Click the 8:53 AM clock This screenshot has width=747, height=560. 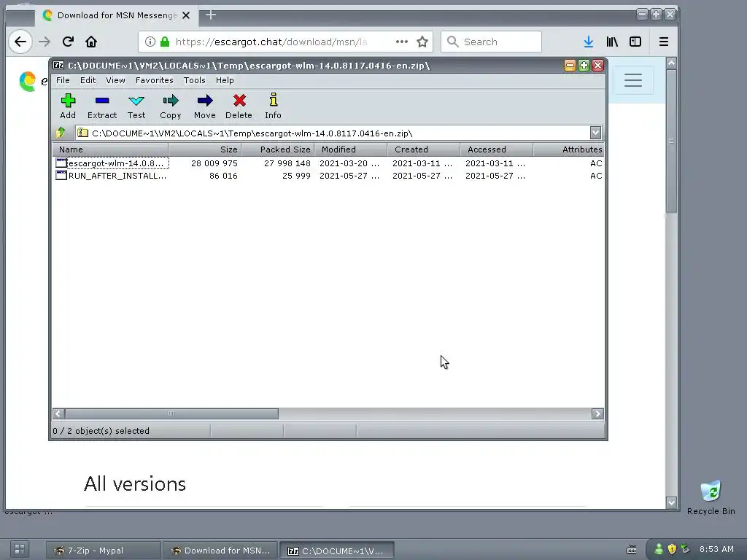click(716, 549)
